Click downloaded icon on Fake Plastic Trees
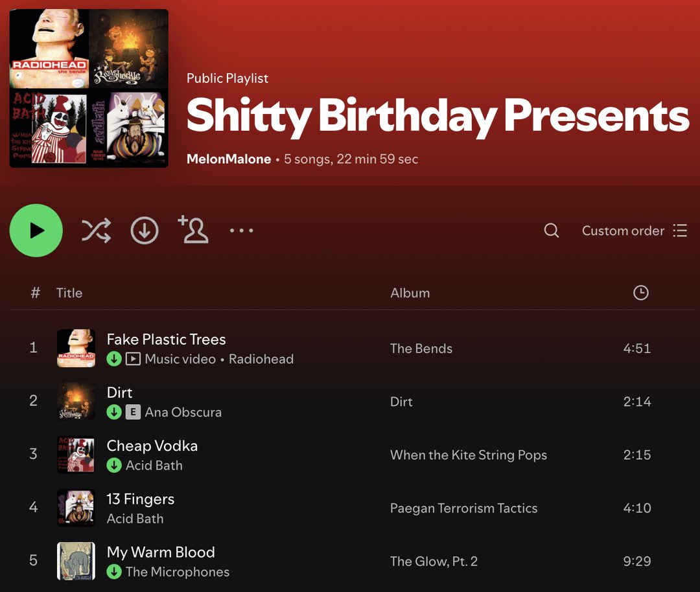The image size is (700, 592). pyautogui.click(x=114, y=359)
